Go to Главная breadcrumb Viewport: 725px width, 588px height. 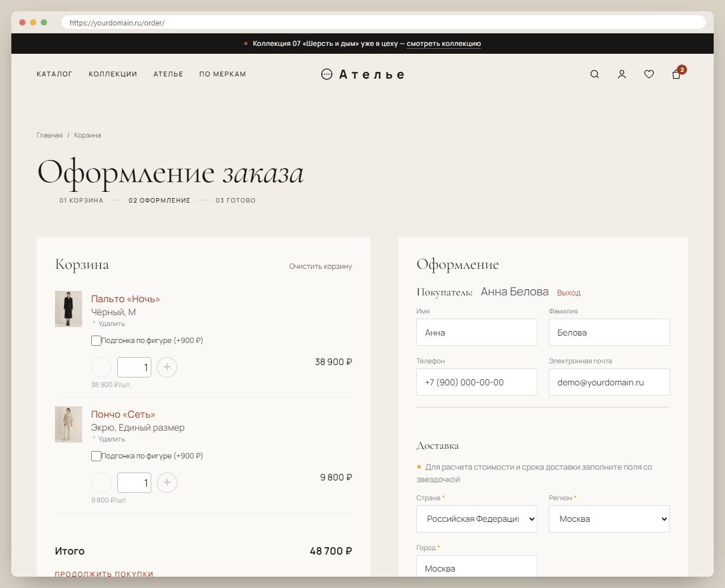[x=49, y=135]
